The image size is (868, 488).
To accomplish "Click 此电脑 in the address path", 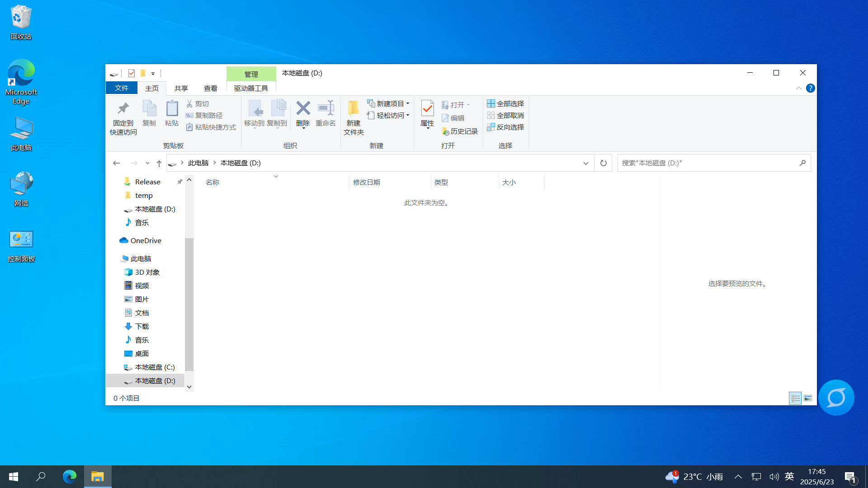I will [198, 163].
